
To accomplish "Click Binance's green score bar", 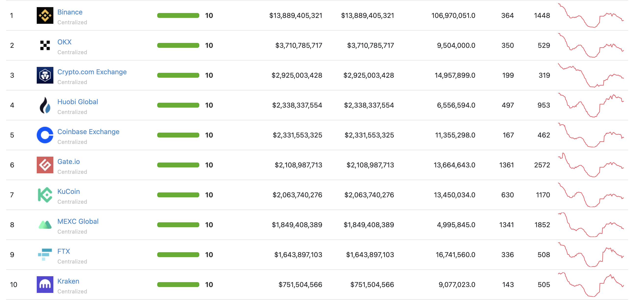I will 178,15.
